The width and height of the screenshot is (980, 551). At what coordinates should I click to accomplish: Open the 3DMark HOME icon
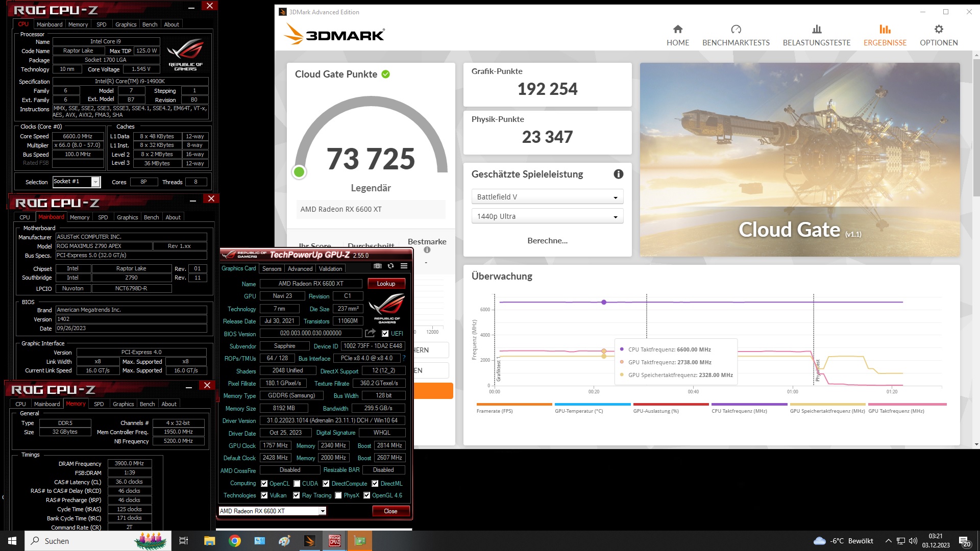click(677, 29)
